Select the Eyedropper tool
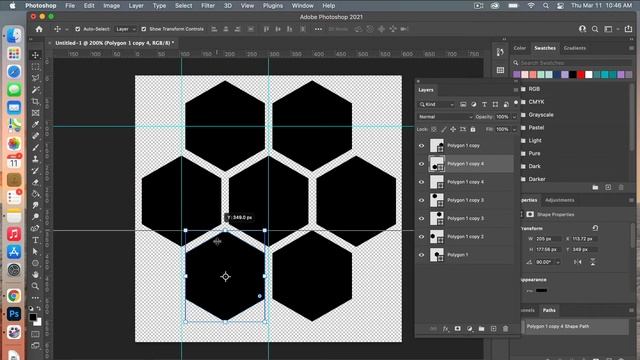Image resolution: width=640 pixels, height=360 pixels. [x=36, y=124]
